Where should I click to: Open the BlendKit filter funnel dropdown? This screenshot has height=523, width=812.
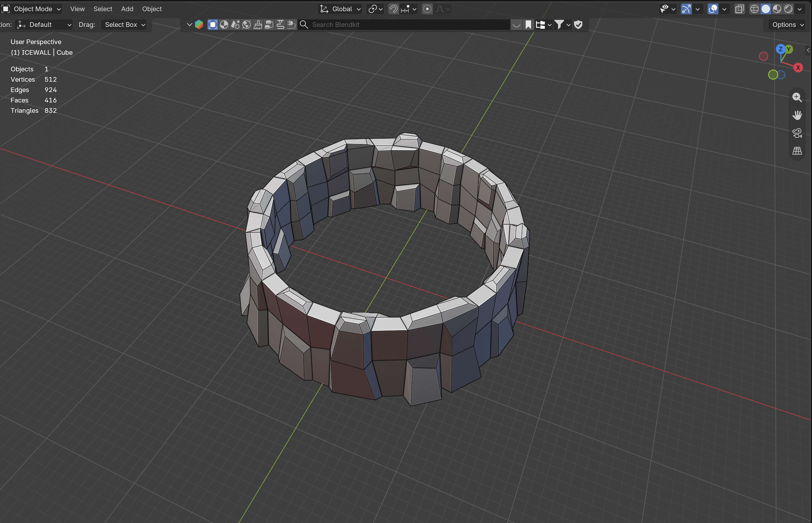(562, 25)
